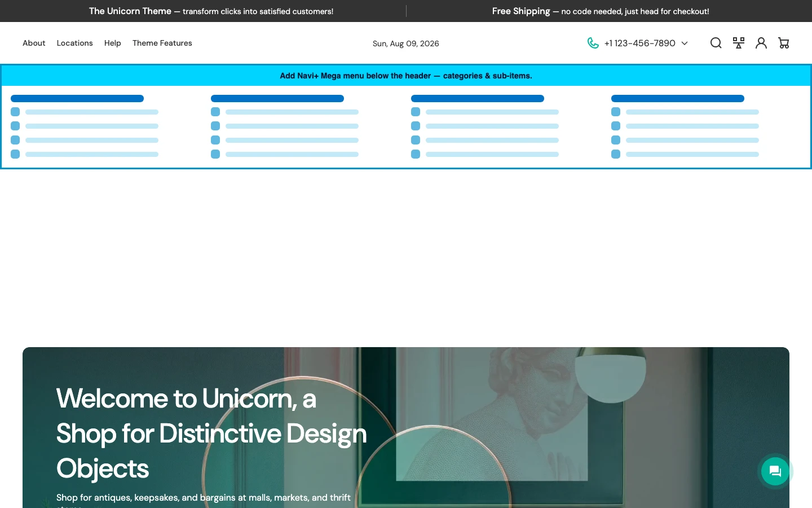This screenshot has width=812, height=508.
Task: Click the Free Shipping announcement
Action: [601, 11]
